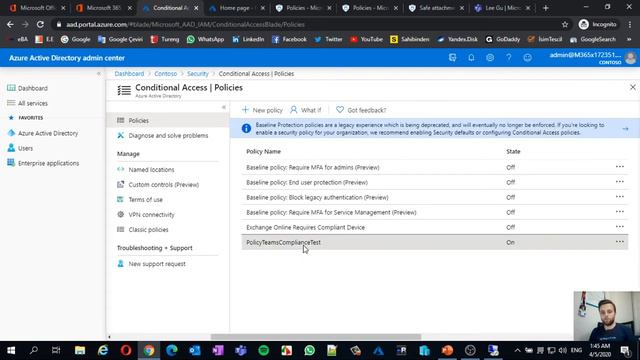This screenshot has height=360, width=640.
Task: Show hidden system tray icons
Action: point(517,350)
